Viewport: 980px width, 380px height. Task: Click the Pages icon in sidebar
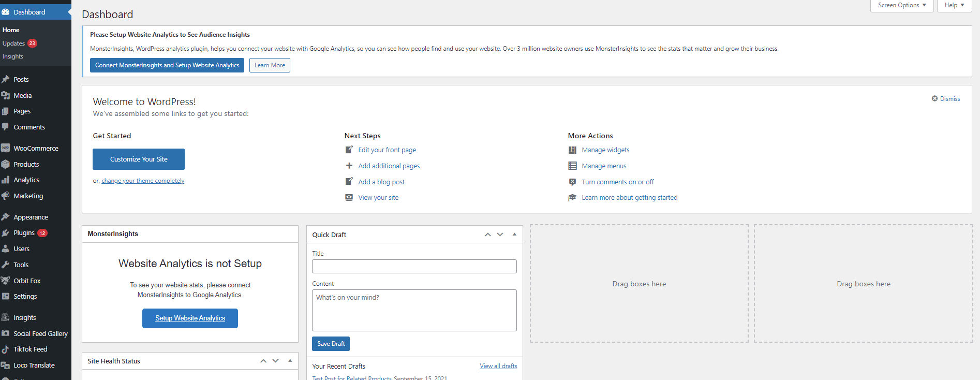(x=6, y=111)
